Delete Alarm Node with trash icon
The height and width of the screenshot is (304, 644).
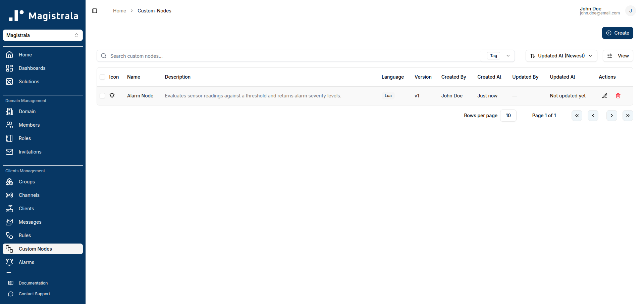point(618,96)
